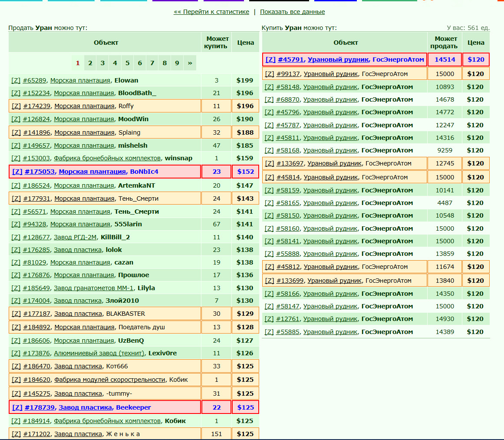This screenshot has height=440, width=504.
Task: Open highlighted uranium mine #45791 link
Action: (290, 60)
